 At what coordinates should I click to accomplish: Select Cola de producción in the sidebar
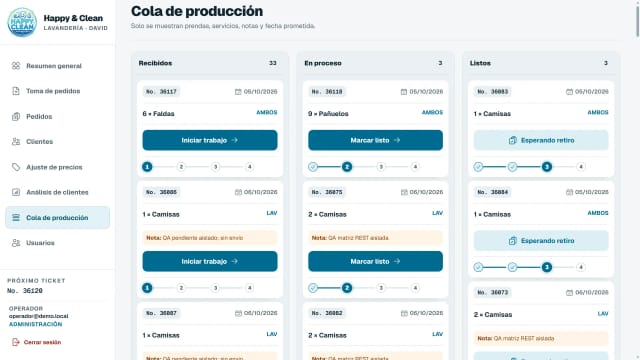(x=58, y=218)
